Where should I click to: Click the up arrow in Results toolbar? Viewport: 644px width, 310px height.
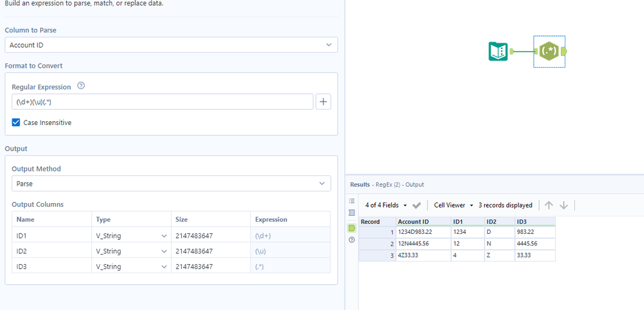pyautogui.click(x=549, y=205)
